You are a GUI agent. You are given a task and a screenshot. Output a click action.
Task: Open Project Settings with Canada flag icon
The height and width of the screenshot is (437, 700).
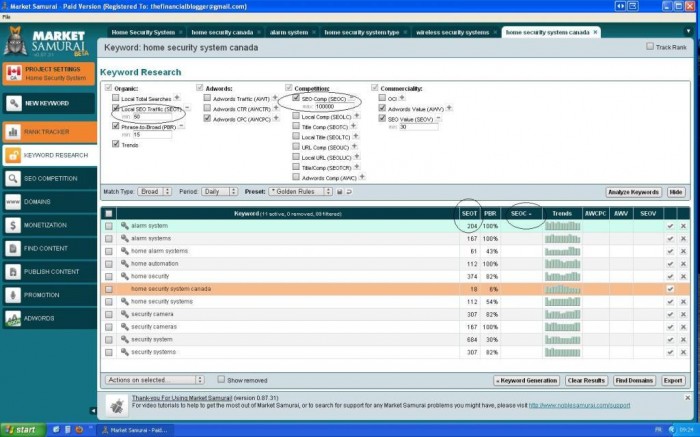point(49,74)
